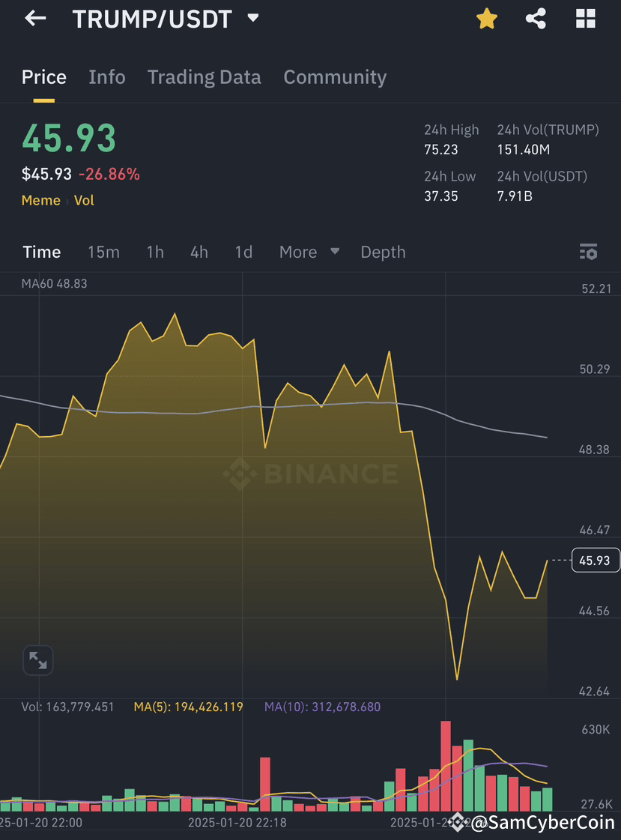621x840 pixels.
Task: Toggle the favorite star icon
Action: tap(487, 19)
